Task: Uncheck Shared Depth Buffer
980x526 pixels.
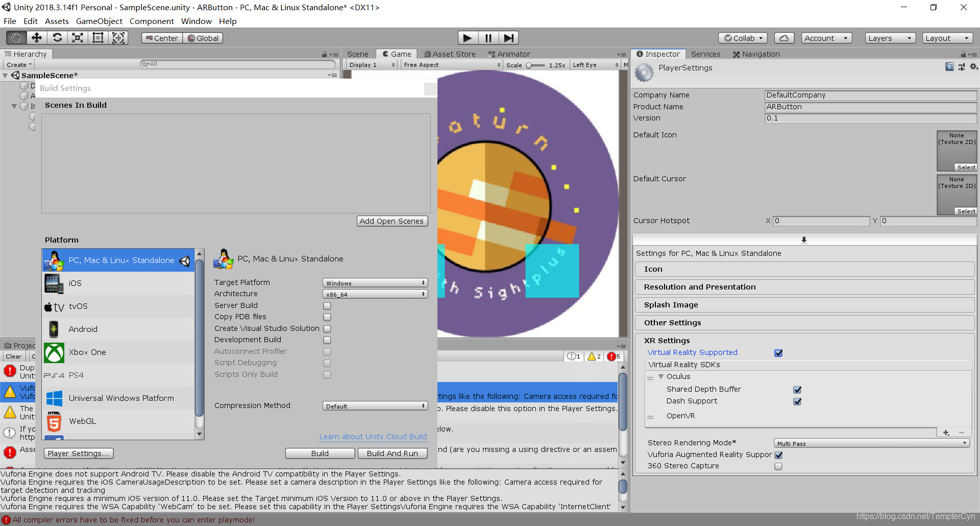Action: [797, 390]
